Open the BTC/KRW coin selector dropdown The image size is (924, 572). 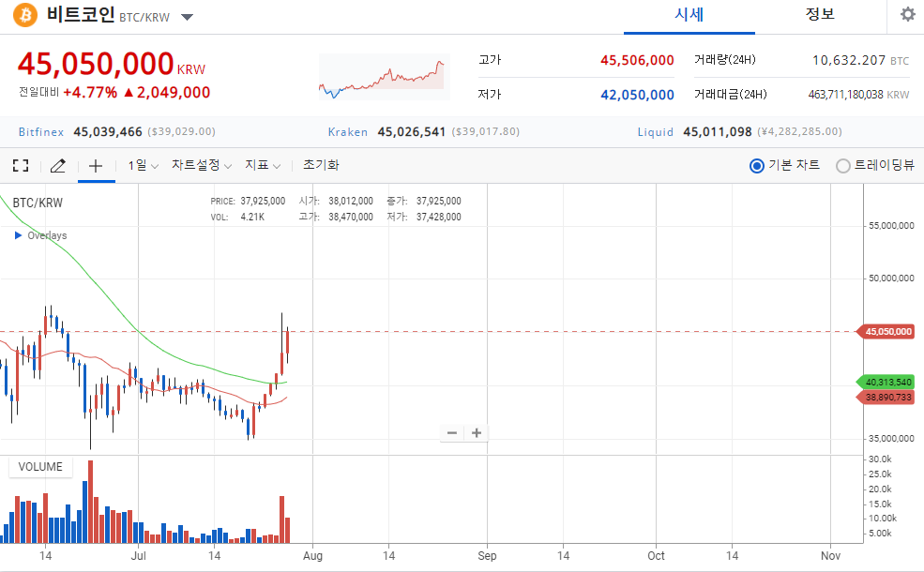pos(187,17)
